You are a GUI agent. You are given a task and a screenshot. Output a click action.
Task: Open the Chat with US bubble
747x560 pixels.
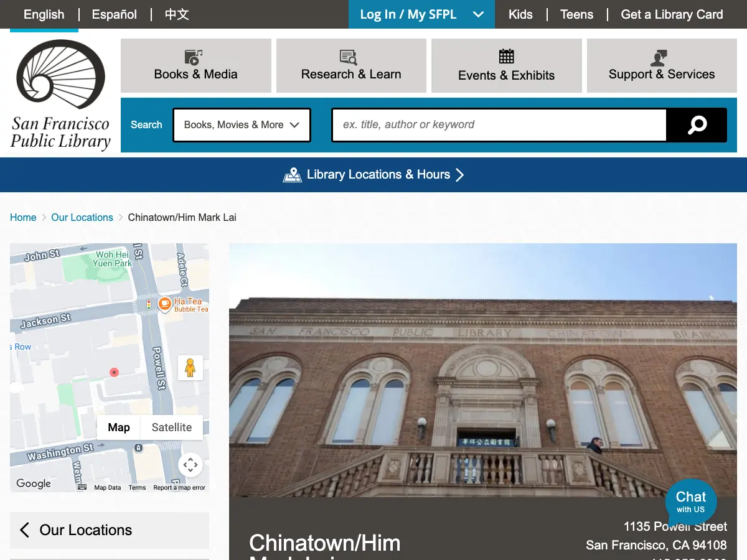pos(691,503)
